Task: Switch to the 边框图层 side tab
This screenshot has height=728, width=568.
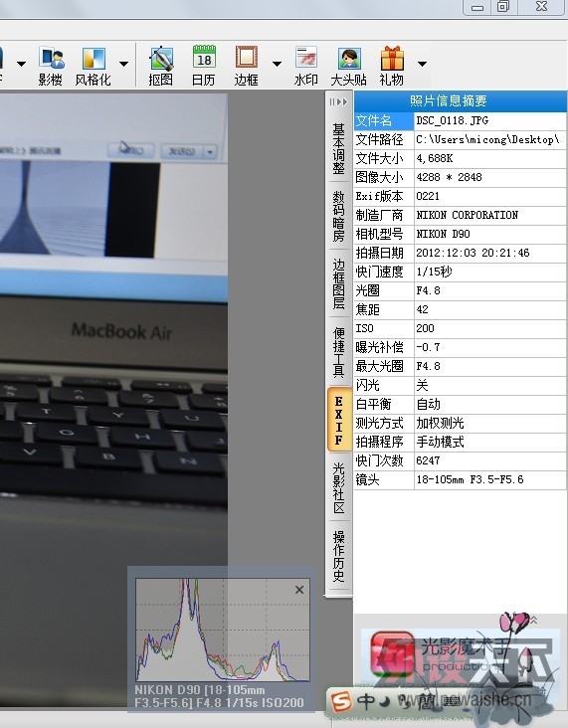Action: coord(338,283)
